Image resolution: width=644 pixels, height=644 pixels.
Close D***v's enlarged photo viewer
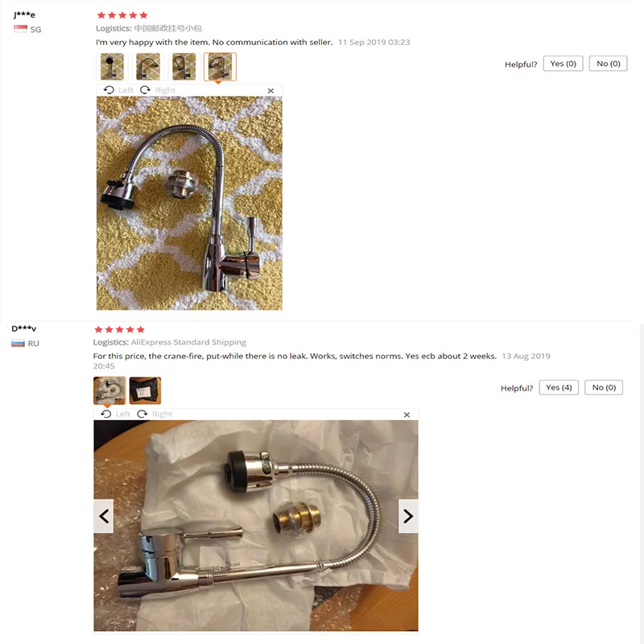[x=407, y=415]
